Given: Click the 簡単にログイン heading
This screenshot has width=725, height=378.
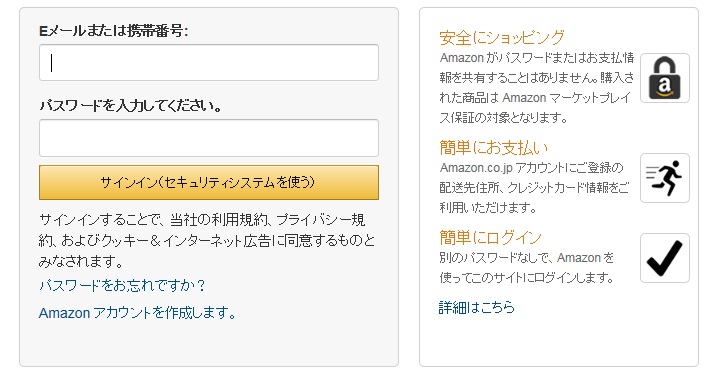Looking at the screenshot, I should pyautogui.click(x=490, y=238).
